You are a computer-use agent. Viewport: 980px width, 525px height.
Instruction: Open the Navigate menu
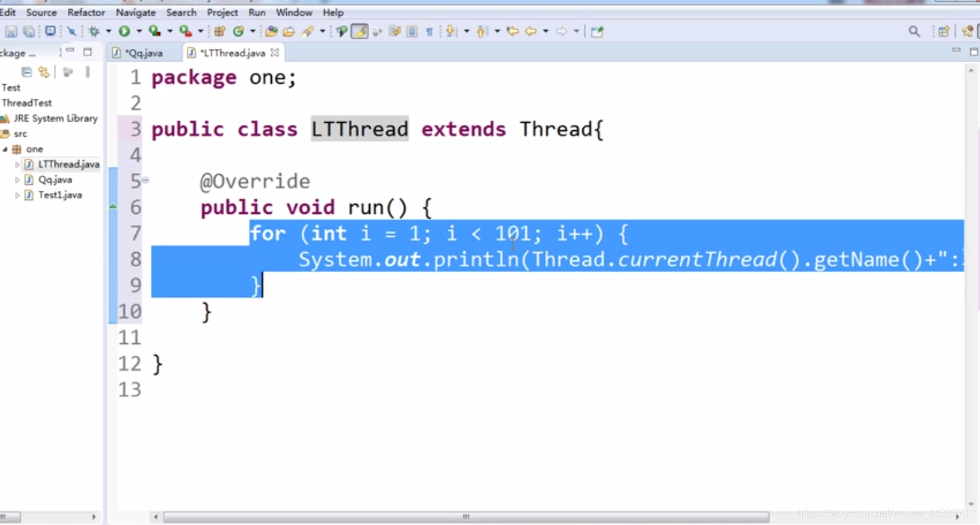(136, 12)
